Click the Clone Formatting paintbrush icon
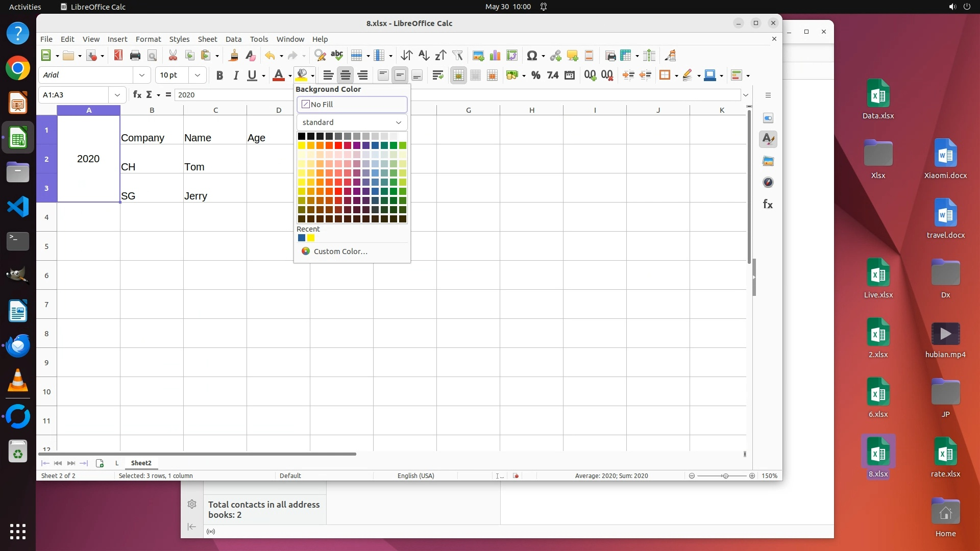980x551 pixels. [234, 56]
